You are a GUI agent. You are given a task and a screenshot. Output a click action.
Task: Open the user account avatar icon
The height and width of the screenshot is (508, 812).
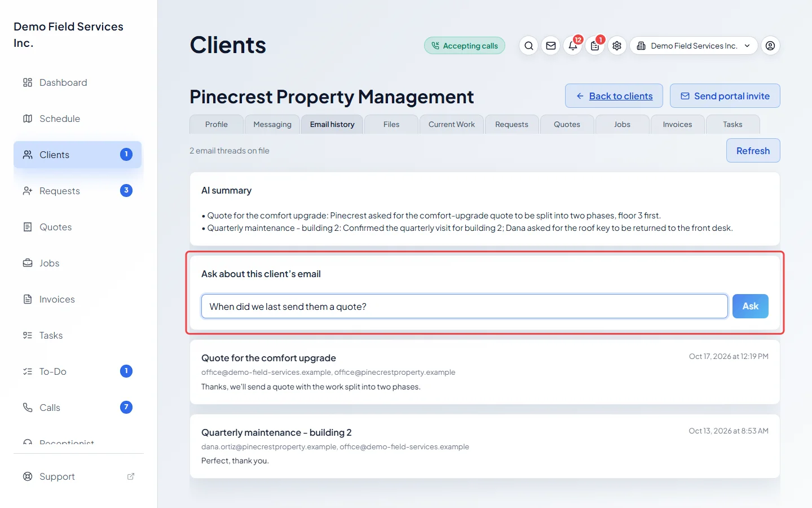tap(770, 46)
